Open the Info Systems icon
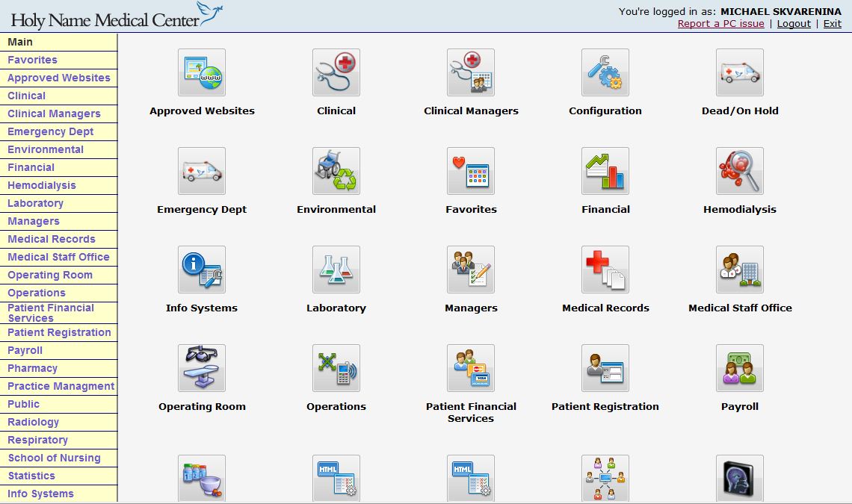Viewport: 852px width, 504px height. coord(202,270)
